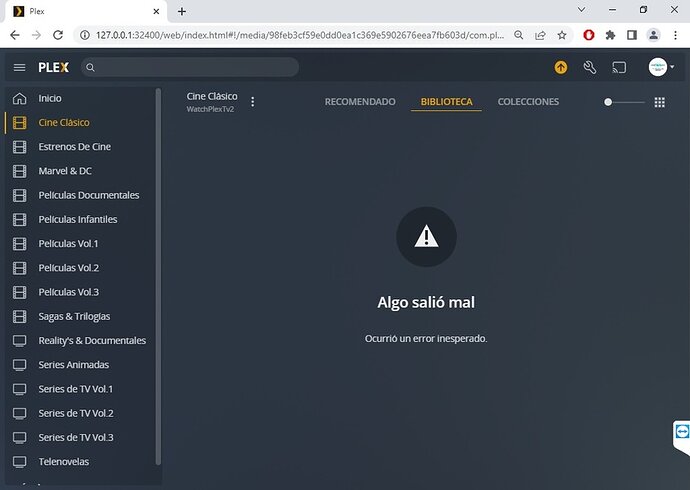Viewport: 690px width, 490px height.
Task: Focus the Plex search field
Action: [190, 67]
